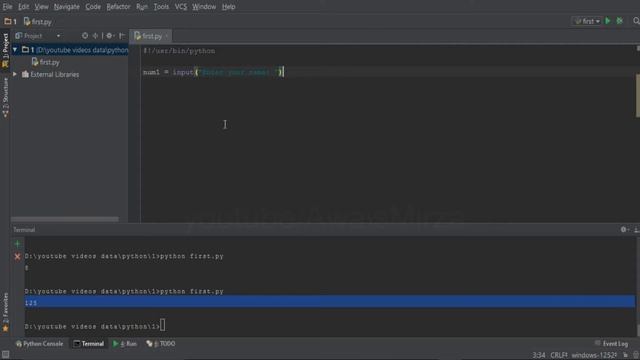Select External Libraries in project tree
The image size is (640, 360).
51,74
